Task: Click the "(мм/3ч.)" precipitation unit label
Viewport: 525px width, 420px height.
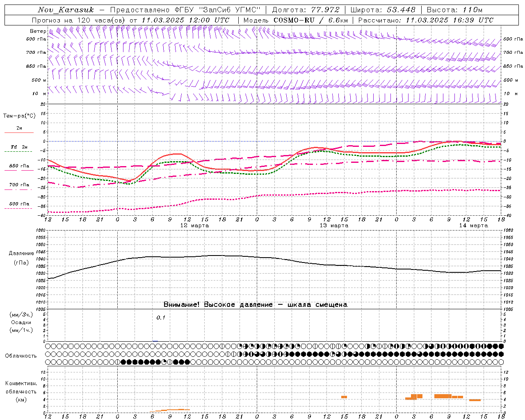Action: [21, 315]
